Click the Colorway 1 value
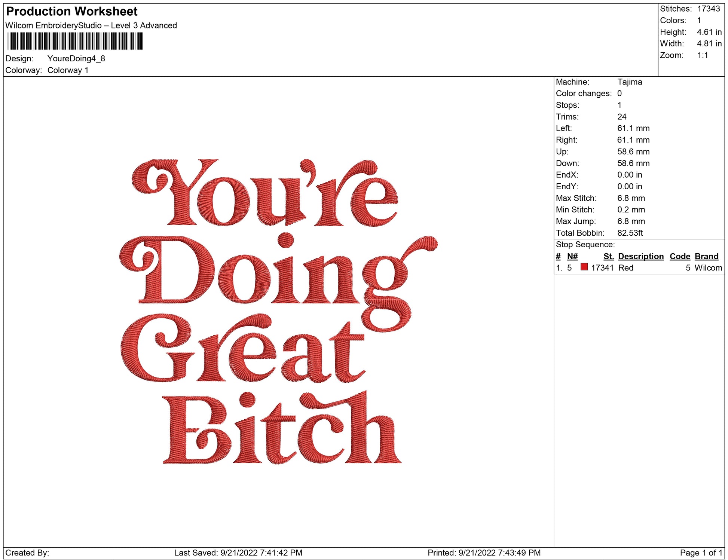 [68, 70]
